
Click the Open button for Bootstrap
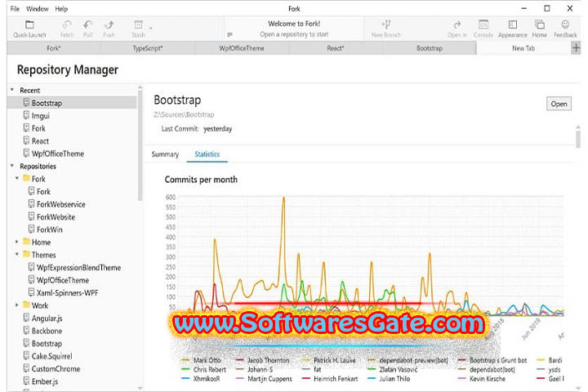[x=559, y=104]
